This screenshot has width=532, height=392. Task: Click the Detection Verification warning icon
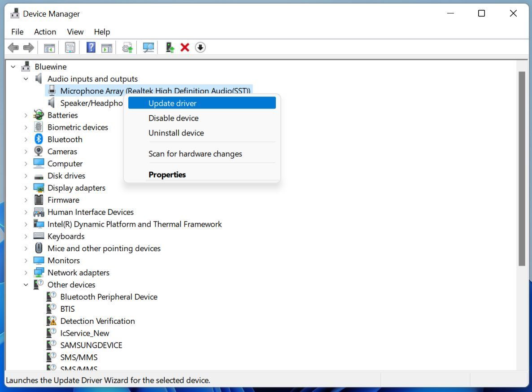pyautogui.click(x=51, y=321)
